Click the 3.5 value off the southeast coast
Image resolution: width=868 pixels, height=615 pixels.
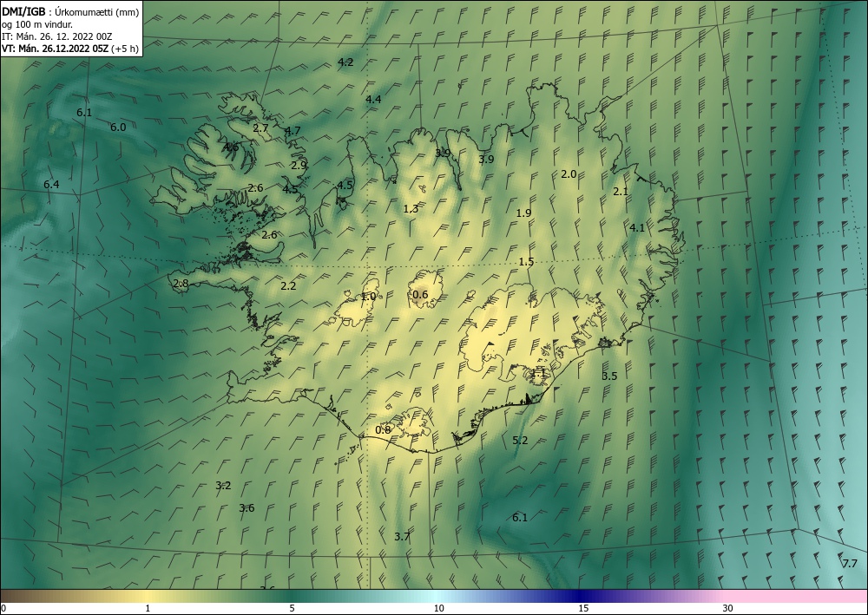609,376
